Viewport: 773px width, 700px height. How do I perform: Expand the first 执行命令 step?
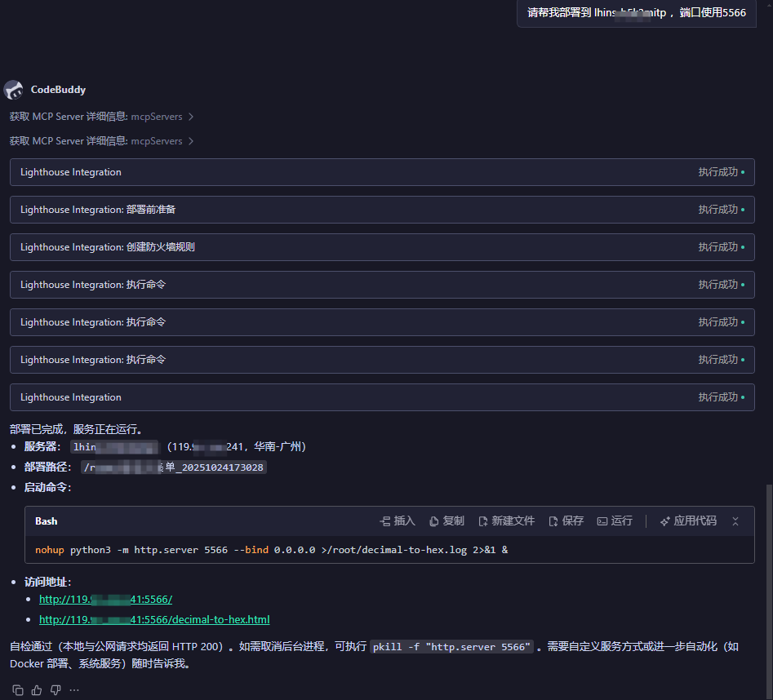tap(382, 285)
